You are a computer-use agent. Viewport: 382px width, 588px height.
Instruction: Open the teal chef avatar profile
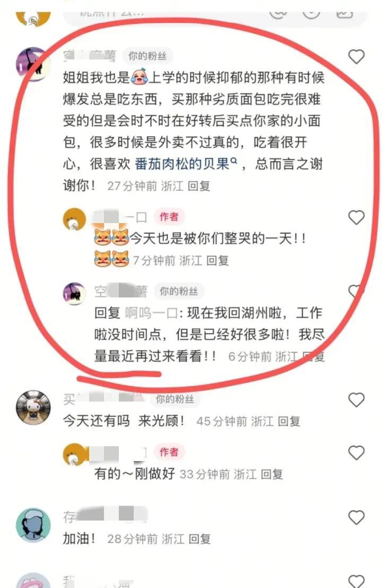coord(33,525)
